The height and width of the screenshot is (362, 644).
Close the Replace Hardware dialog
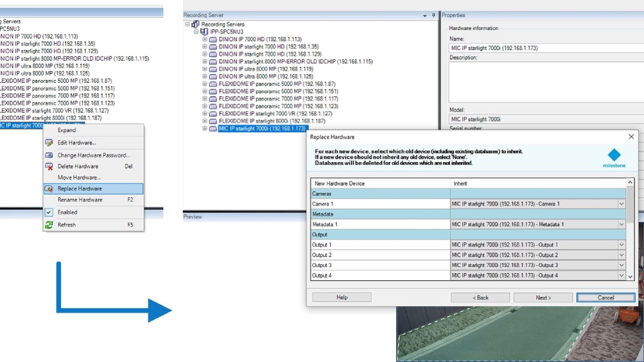(631, 137)
